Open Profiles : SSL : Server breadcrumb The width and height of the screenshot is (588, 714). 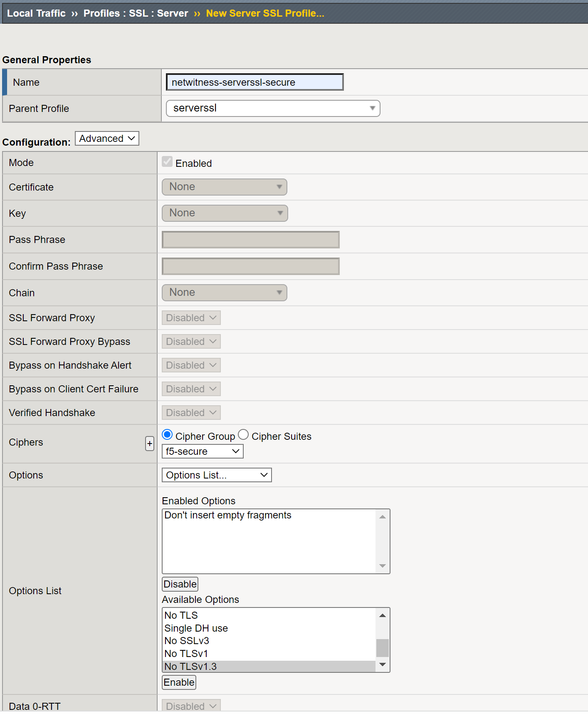pos(136,13)
